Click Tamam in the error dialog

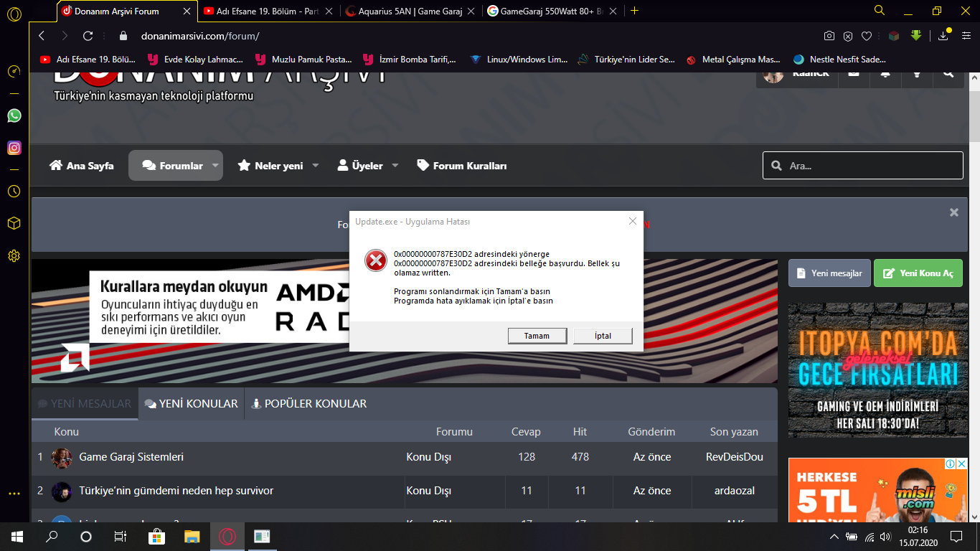pos(537,336)
